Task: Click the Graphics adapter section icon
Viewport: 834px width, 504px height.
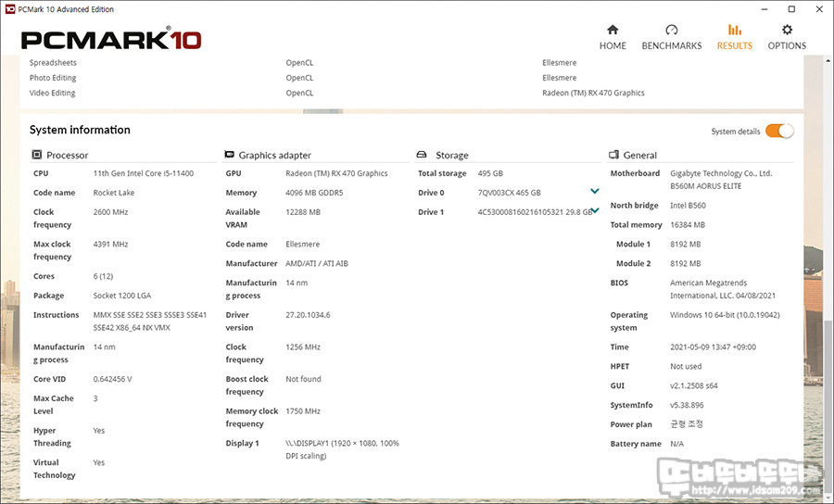Action: click(x=229, y=155)
